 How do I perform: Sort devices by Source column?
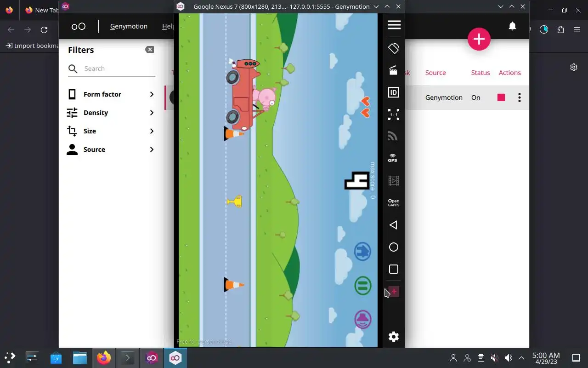point(435,73)
